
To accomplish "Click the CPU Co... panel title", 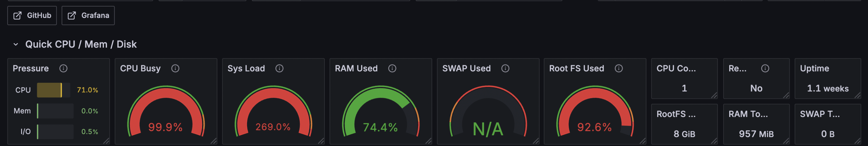I will pyautogui.click(x=676, y=69).
